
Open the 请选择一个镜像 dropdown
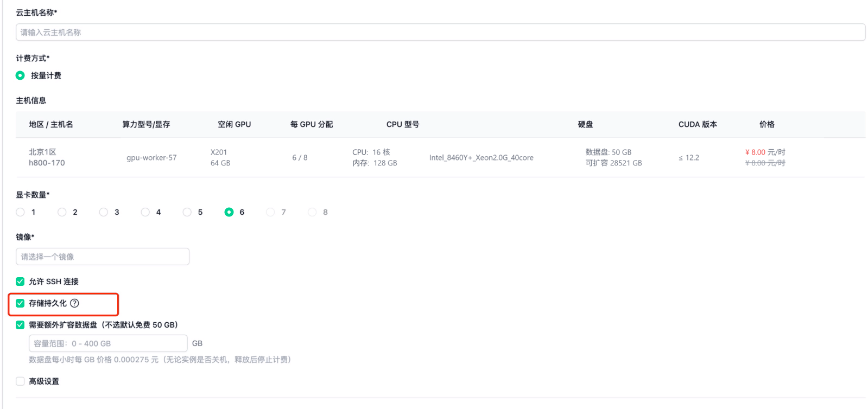click(103, 257)
